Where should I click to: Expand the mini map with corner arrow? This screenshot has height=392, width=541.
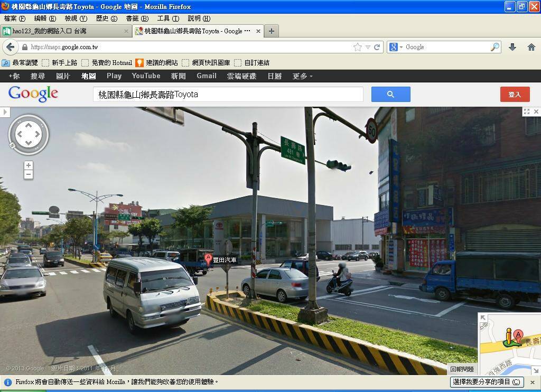click(x=482, y=318)
